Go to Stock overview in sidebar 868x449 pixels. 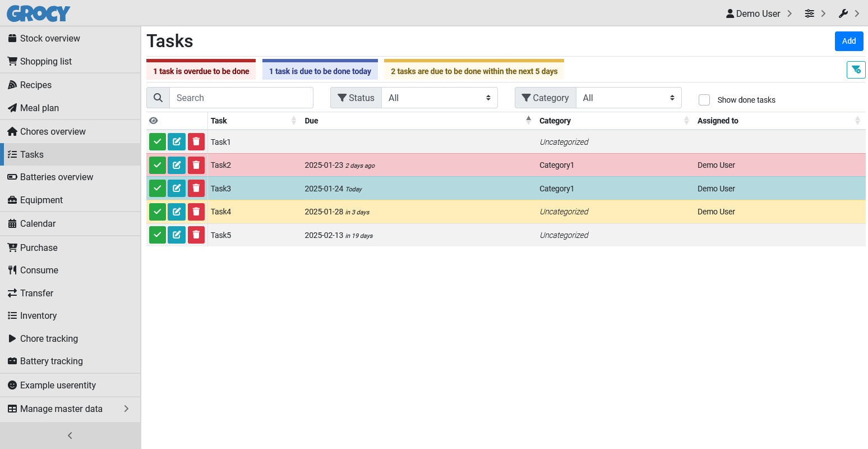point(50,38)
